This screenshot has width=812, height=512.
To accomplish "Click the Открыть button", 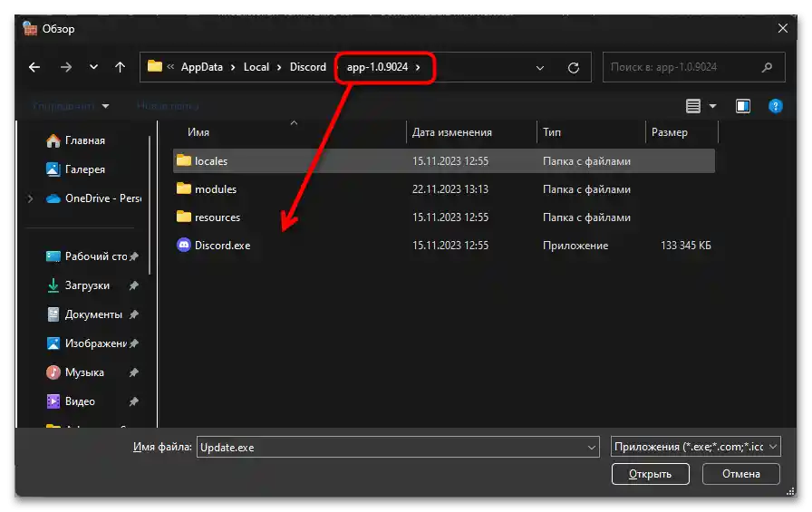I will click(x=650, y=474).
